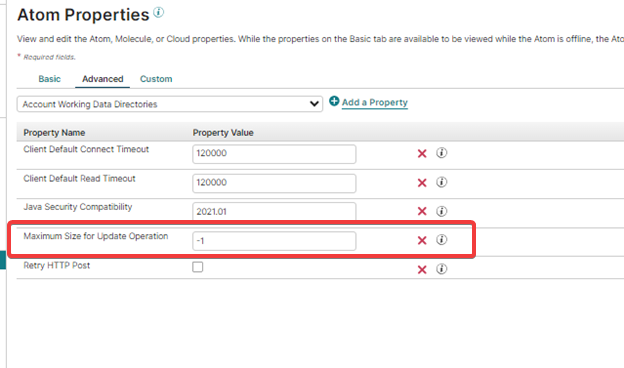Switch to the Custom tab
Screen dimensions: 624x368
click(x=156, y=79)
